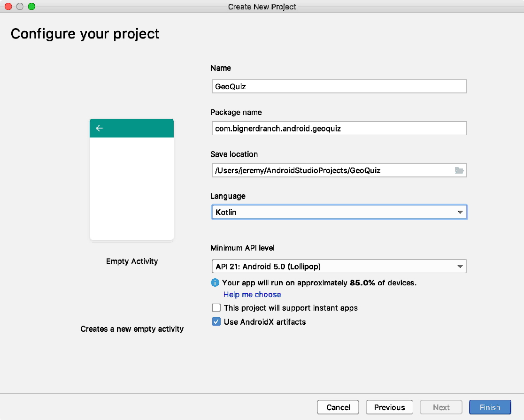Click the '85.0%' device coverage text

click(362, 283)
